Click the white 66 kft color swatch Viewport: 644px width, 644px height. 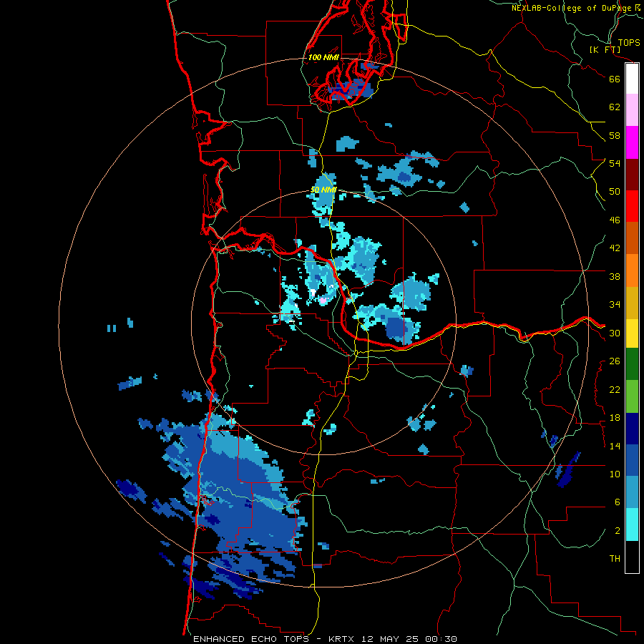pos(632,79)
